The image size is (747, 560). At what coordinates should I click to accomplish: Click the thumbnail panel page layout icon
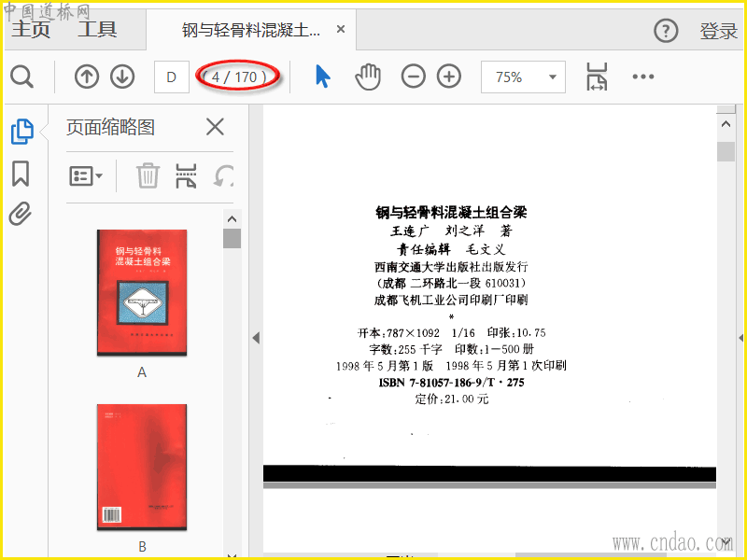186,176
